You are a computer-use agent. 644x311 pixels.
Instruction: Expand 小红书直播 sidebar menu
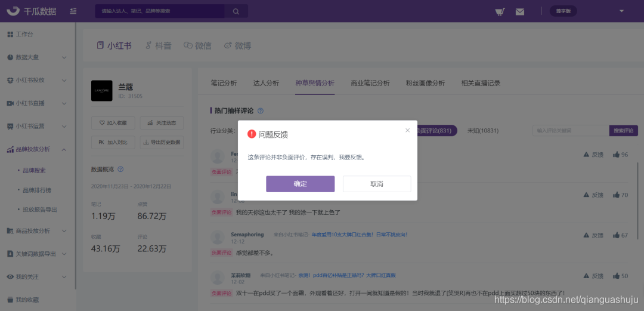(x=38, y=103)
